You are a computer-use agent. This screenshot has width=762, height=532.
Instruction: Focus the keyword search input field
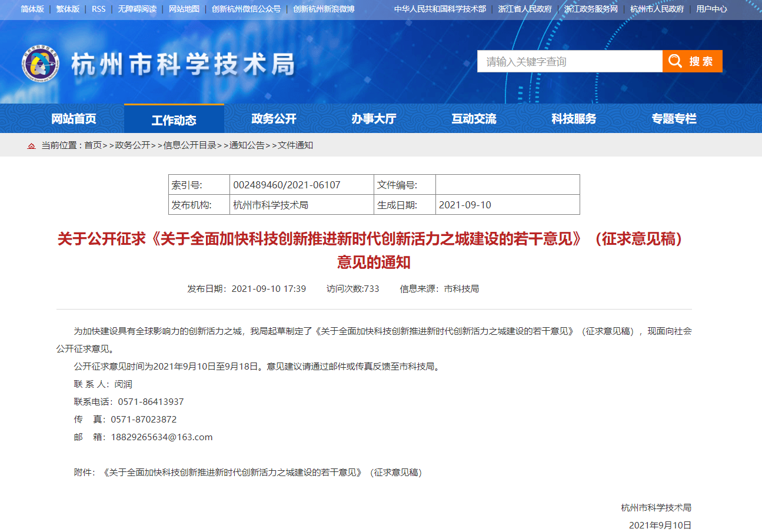(569, 61)
